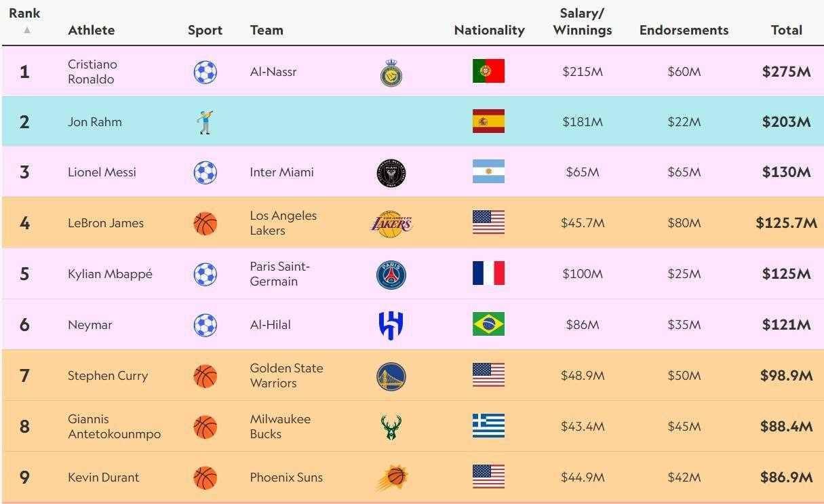Click the Portugal flag in Ronaldo's row
The width and height of the screenshot is (824, 504).
(488, 71)
